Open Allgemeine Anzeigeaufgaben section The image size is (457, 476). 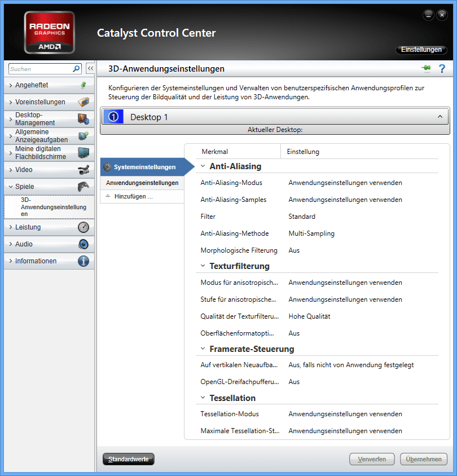[49, 136]
